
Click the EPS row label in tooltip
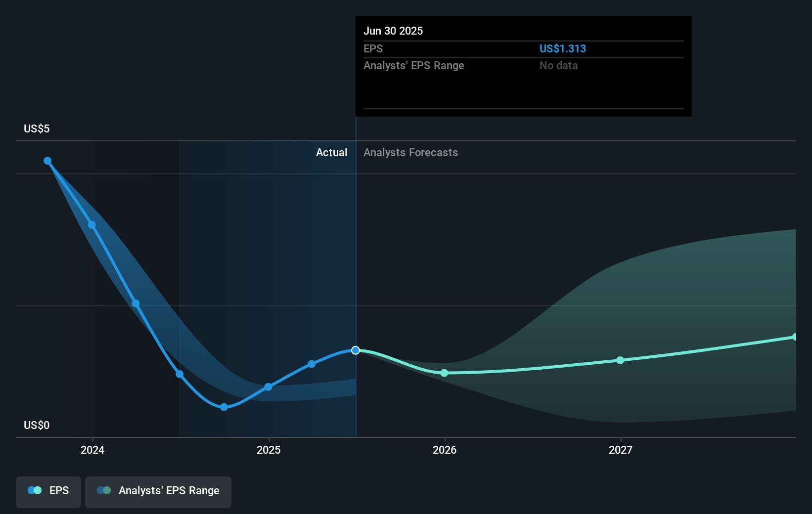pos(373,49)
